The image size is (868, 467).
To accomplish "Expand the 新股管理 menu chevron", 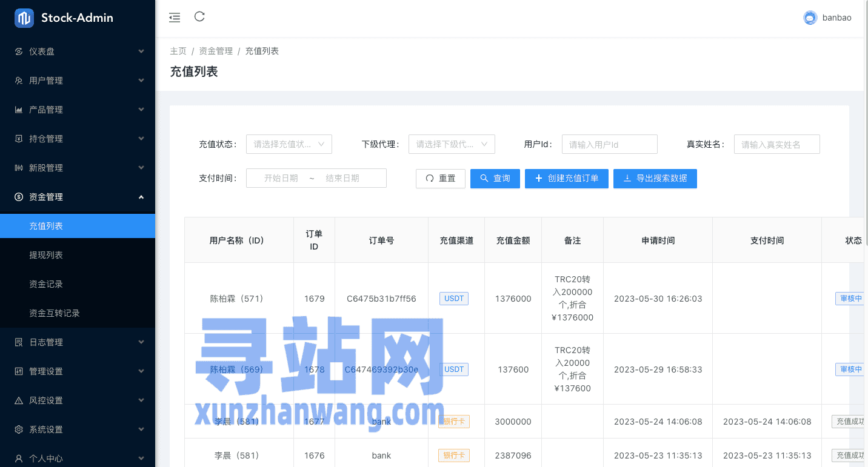I will click(x=141, y=168).
